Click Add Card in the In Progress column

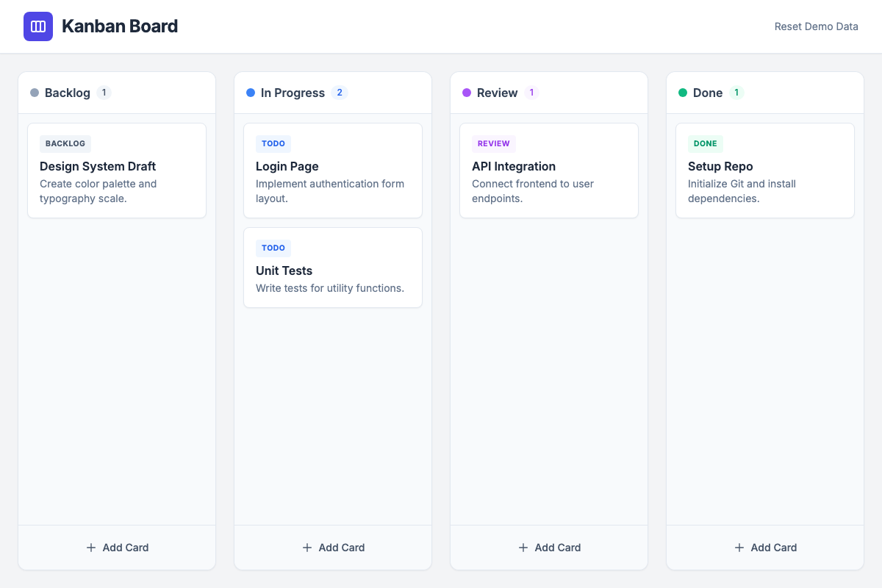click(x=333, y=548)
